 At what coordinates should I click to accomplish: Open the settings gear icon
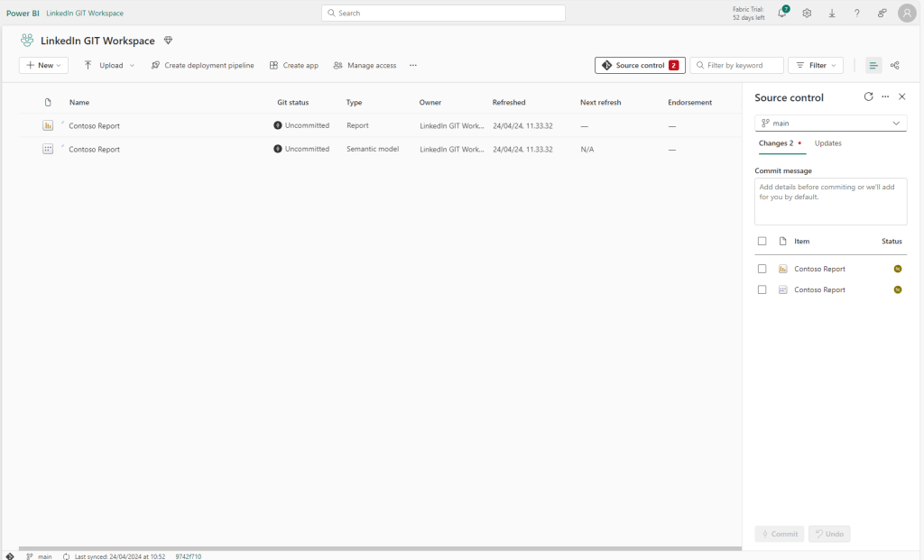807,13
